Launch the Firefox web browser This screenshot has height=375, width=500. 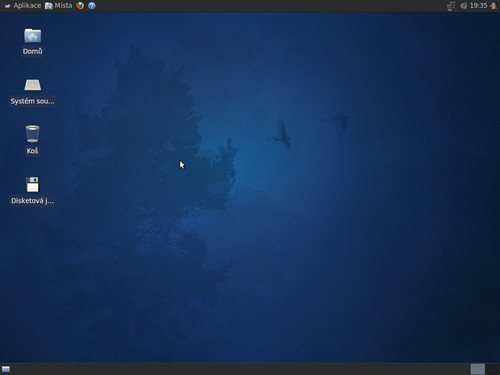[x=80, y=6]
